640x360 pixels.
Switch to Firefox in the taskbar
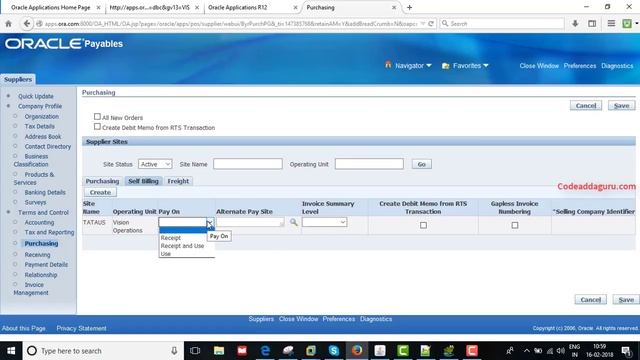[357, 351]
